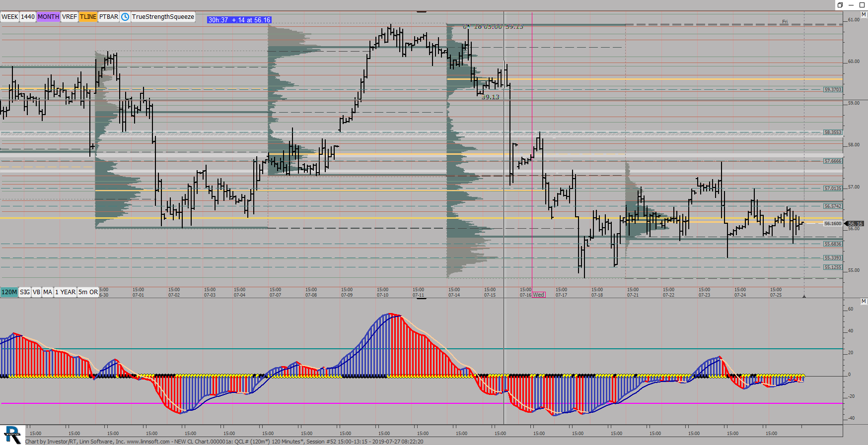The image size is (868, 445).
Task: Click the minimize window icon
Action: click(851, 5)
